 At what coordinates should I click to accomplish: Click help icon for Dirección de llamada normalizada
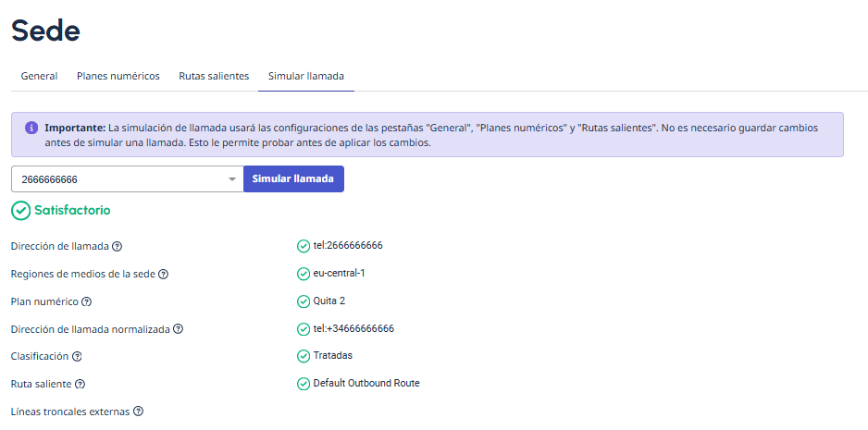coord(179,329)
